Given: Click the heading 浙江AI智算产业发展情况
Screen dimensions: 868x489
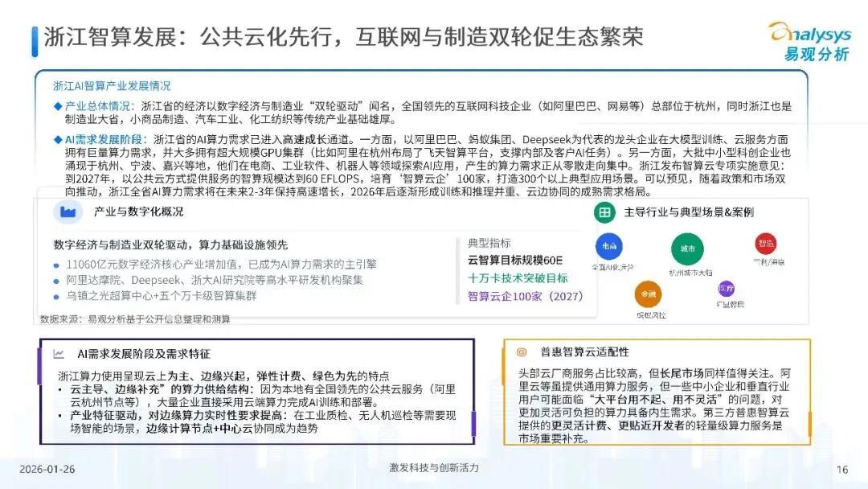Looking at the screenshot, I should [x=112, y=86].
